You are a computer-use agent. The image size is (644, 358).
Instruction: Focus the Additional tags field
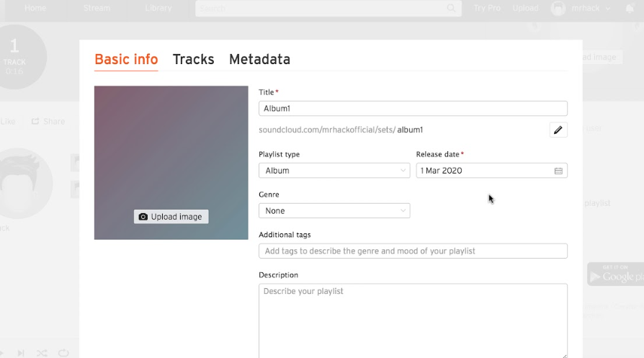pyautogui.click(x=413, y=251)
